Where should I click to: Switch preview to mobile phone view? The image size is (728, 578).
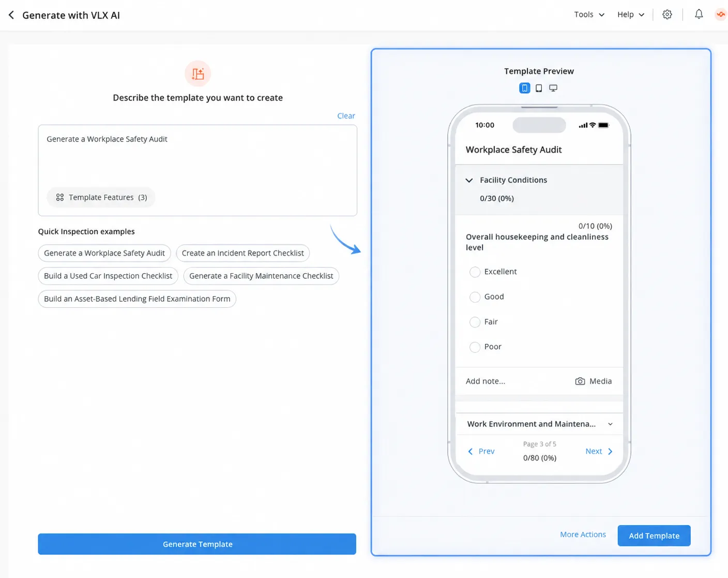(x=524, y=88)
